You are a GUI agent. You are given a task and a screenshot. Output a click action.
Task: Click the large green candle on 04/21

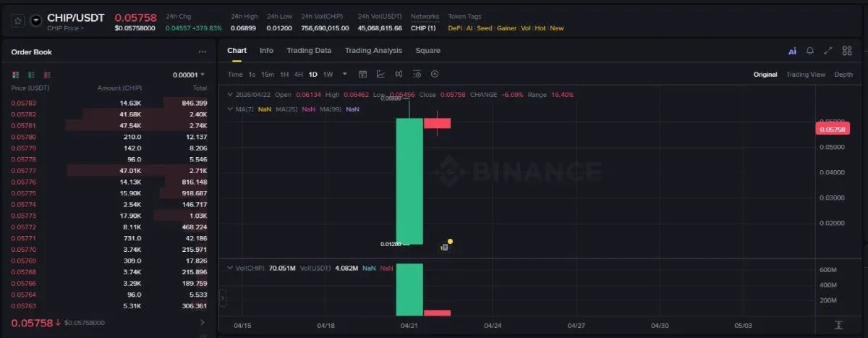pos(409,181)
